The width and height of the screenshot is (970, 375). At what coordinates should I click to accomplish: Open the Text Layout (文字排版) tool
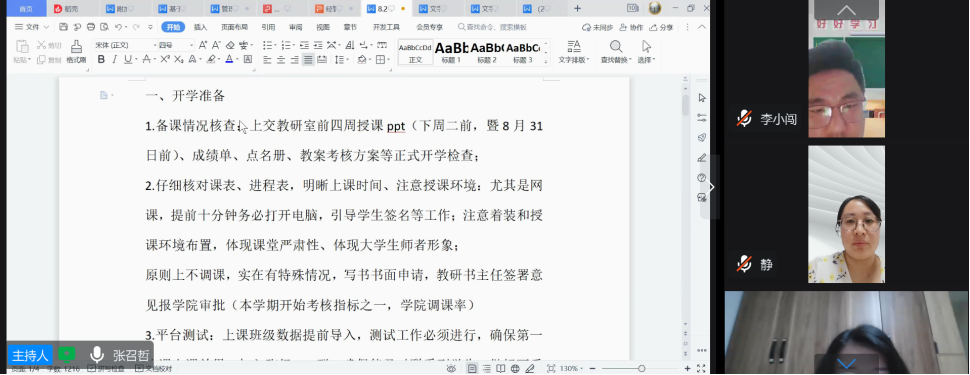[x=573, y=52]
